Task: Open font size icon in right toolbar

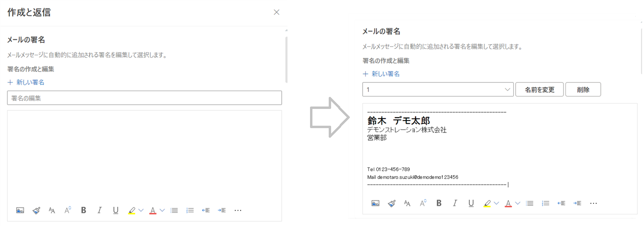Action: [407, 203]
